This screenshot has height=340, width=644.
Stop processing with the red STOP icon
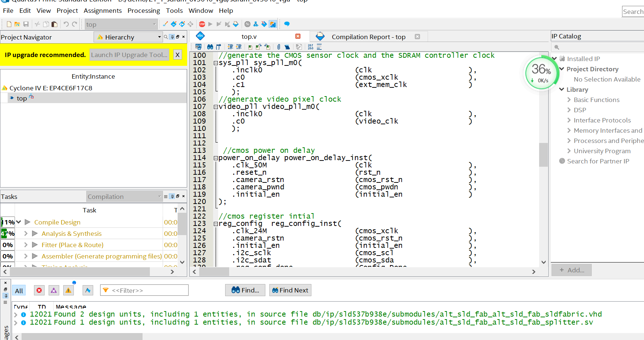coord(202,24)
